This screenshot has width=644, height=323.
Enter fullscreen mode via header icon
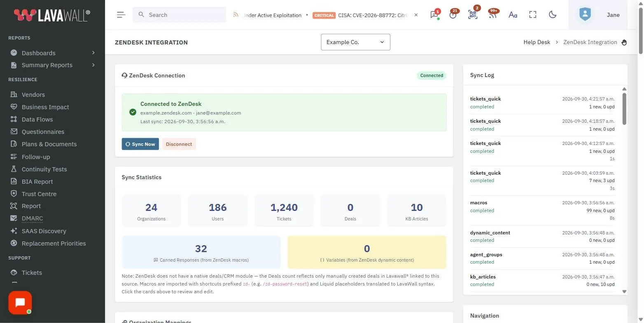[533, 15]
